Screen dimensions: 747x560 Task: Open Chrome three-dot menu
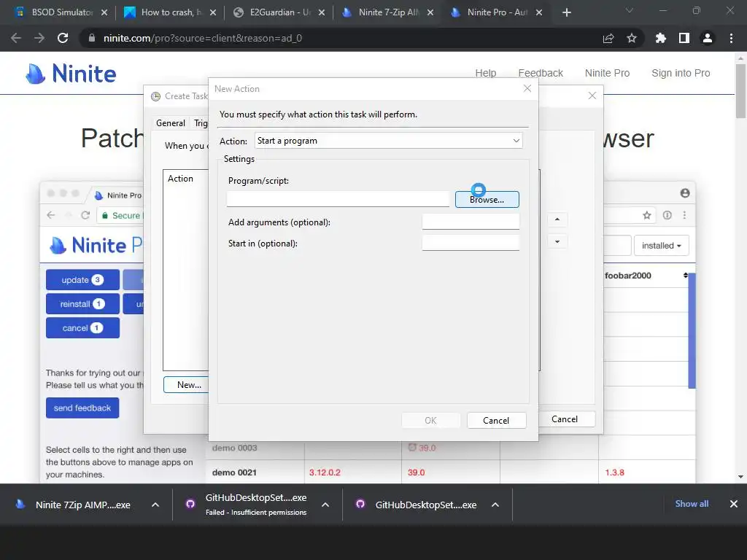point(731,38)
